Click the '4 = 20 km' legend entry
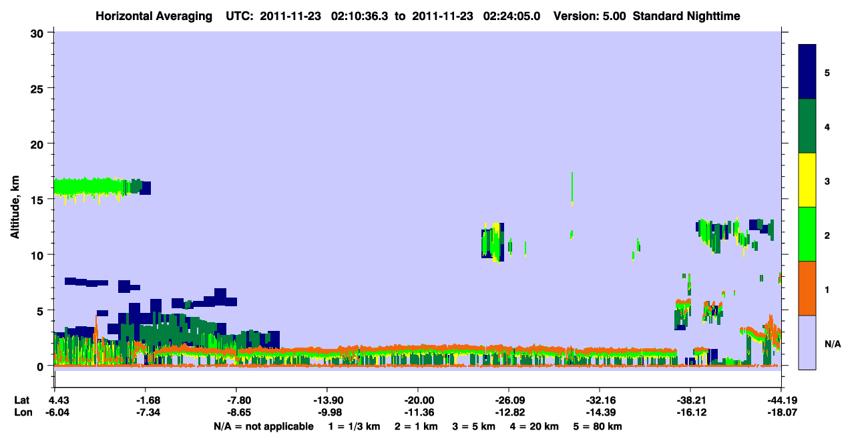The width and height of the screenshot is (868, 445). pyautogui.click(x=535, y=426)
